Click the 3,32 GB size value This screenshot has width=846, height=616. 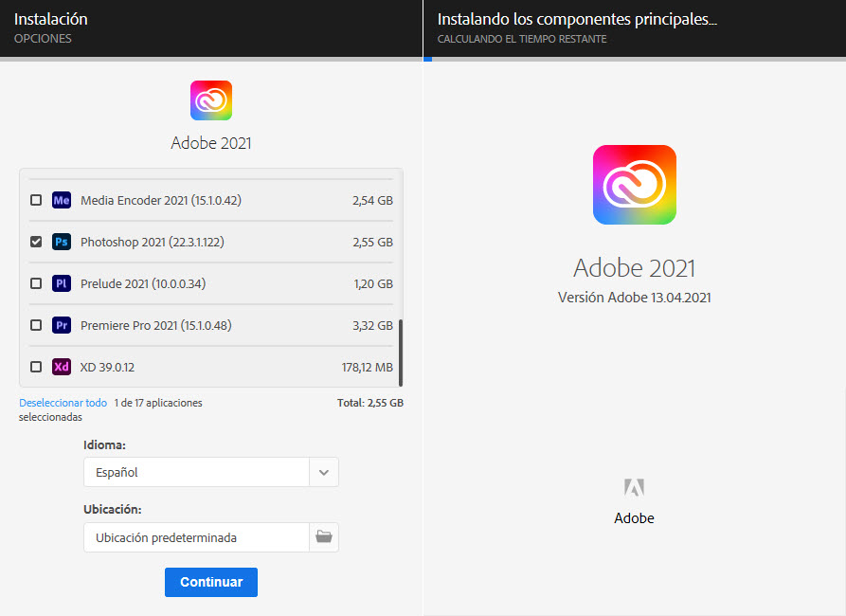(x=373, y=325)
